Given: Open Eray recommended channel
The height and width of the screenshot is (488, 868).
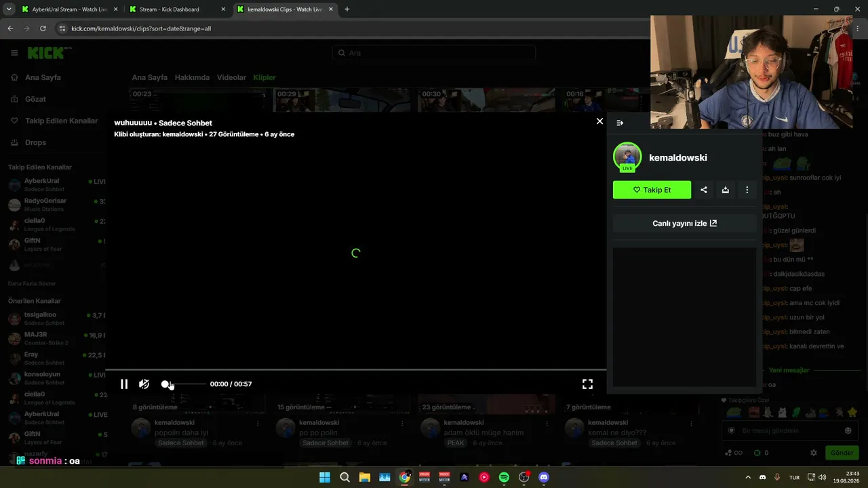Looking at the screenshot, I should pos(57,358).
